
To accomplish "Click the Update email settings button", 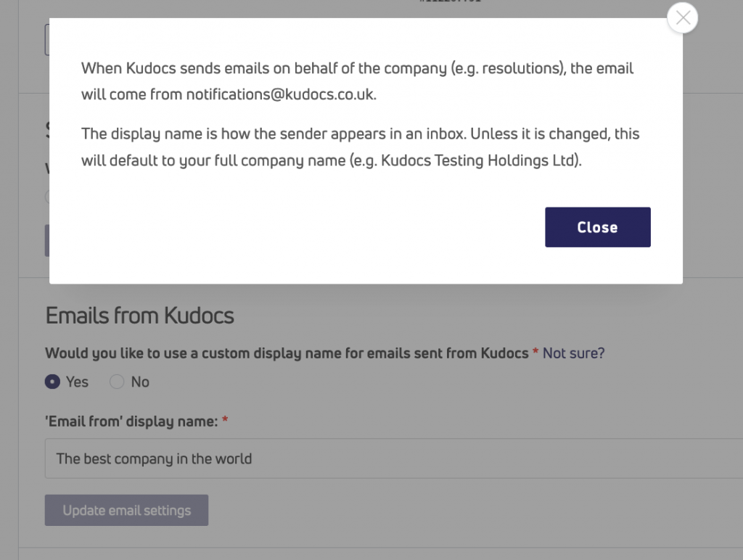I will [126, 510].
